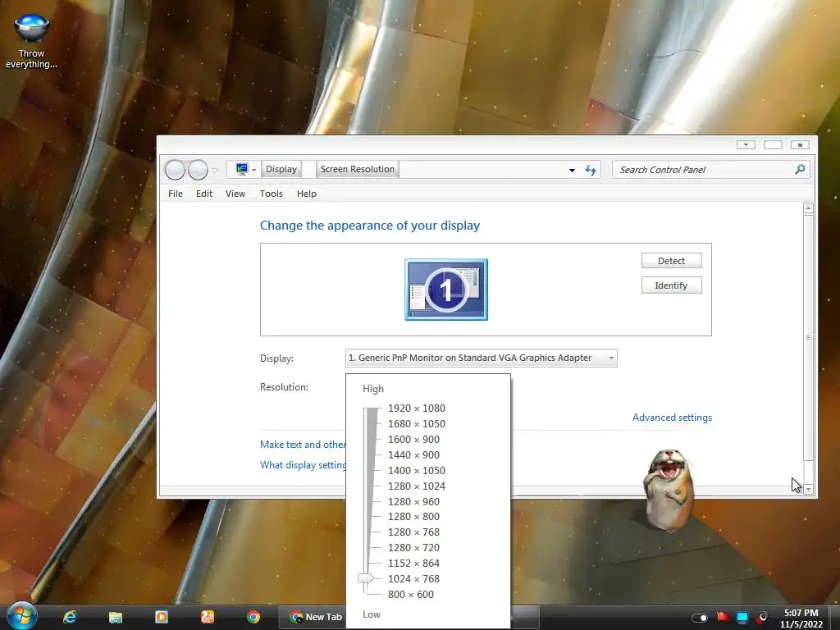Open the Display monitor selection combo box
The image size is (840, 630).
pos(481,358)
